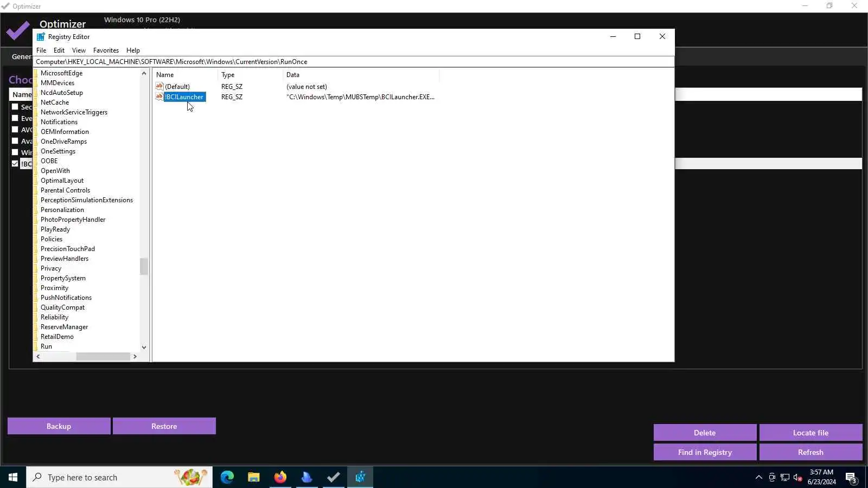
Task: Open the Help menu in Registry Editor
Action: coord(133,50)
